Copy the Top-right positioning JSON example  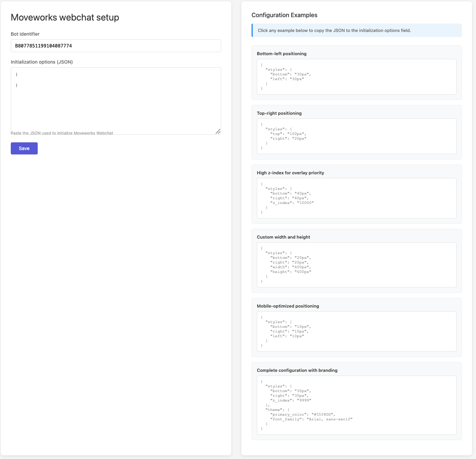(x=356, y=136)
